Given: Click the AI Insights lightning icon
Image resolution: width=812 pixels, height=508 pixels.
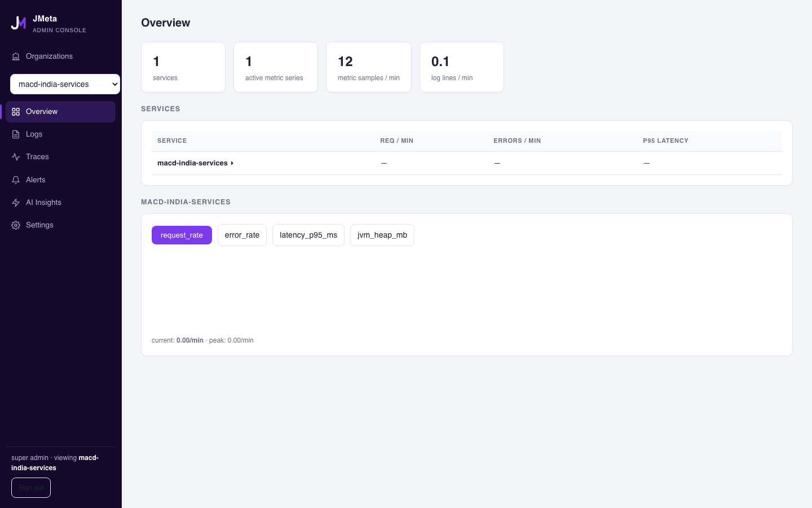Looking at the screenshot, I should [16, 203].
